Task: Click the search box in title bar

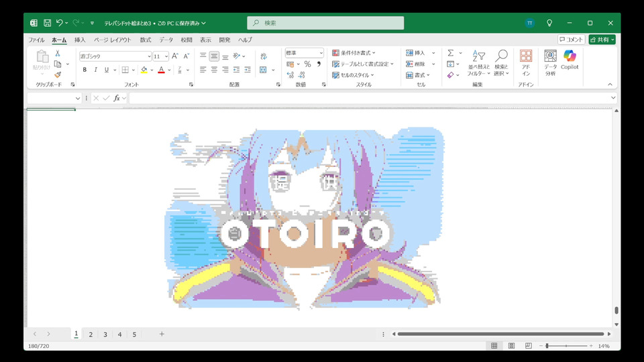Action: tap(325, 23)
